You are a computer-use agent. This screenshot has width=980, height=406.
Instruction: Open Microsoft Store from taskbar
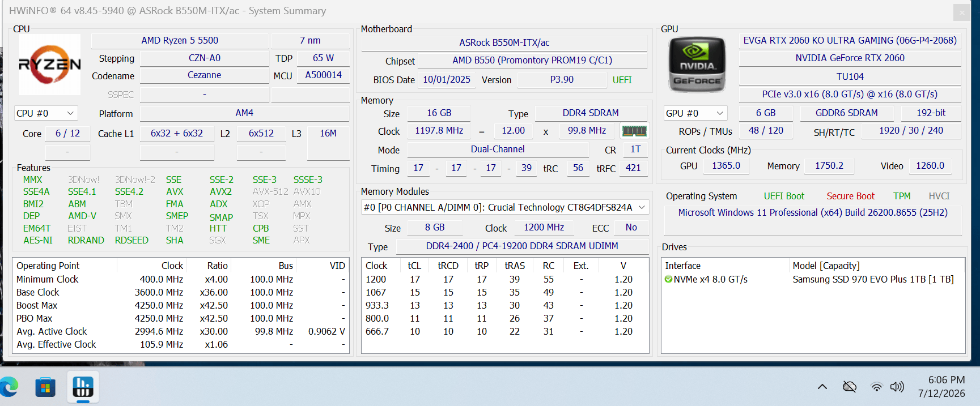[x=45, y=387]
